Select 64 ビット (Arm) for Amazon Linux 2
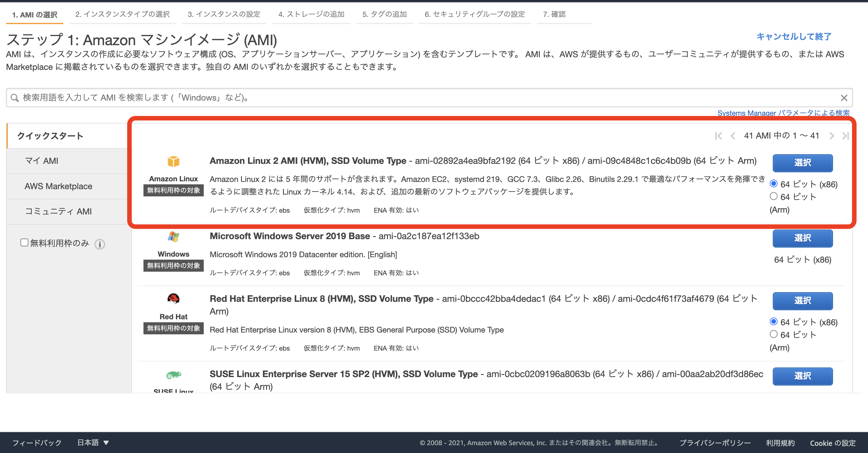This screenshot has width=868, height=453. coord(774,196)
